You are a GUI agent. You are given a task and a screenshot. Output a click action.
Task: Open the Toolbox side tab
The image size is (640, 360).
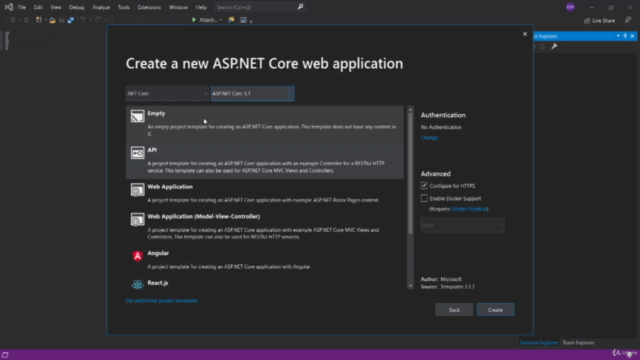(x=6, y=40)
